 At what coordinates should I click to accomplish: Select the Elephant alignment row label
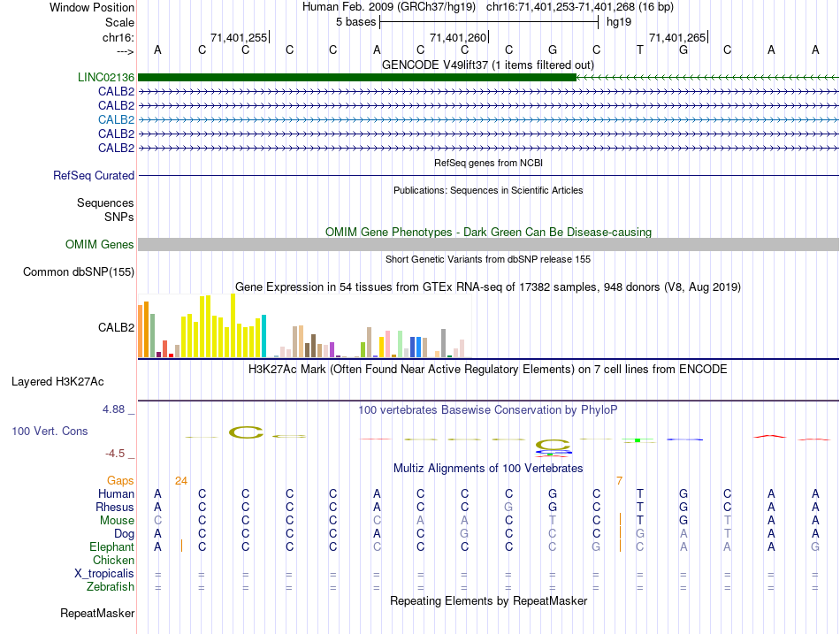click(x=111, y=546)
